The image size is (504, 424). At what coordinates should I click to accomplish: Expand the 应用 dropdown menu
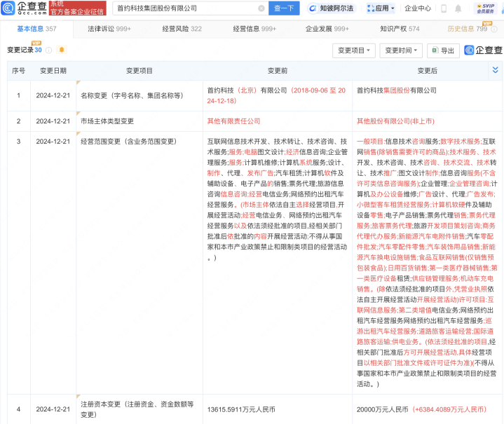click(381, 8)
